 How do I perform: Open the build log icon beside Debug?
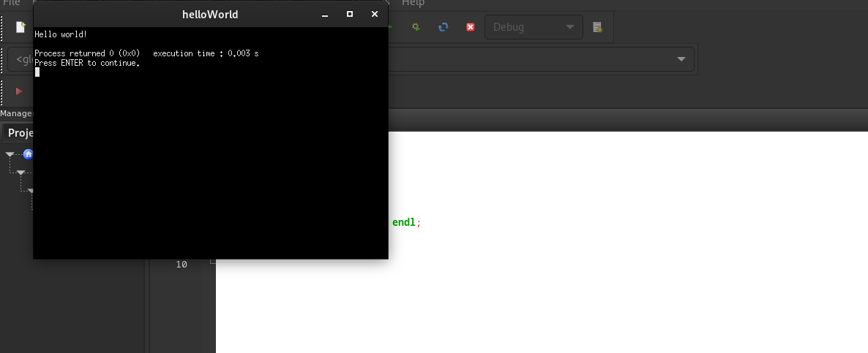click(x=598, y=27)
